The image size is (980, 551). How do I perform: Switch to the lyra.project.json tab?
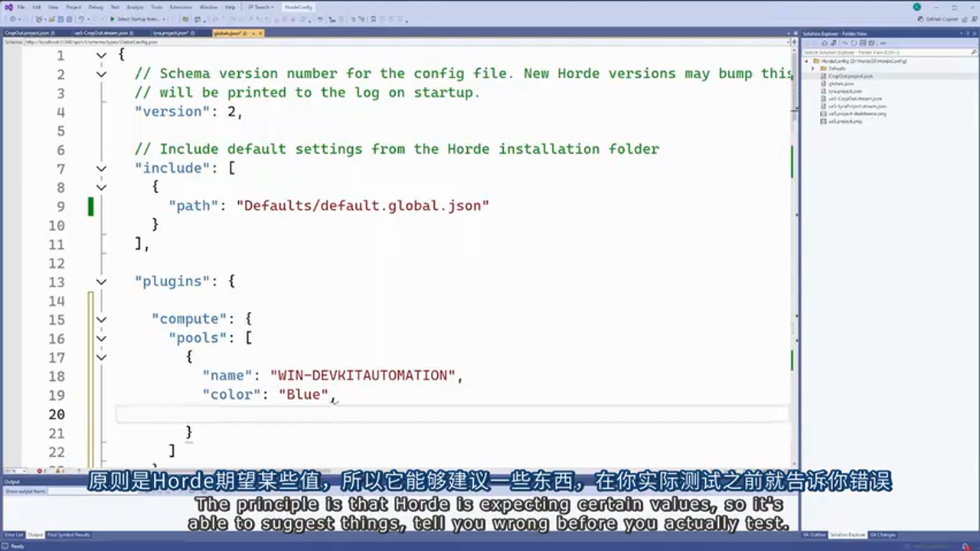[x=172, y=33]
